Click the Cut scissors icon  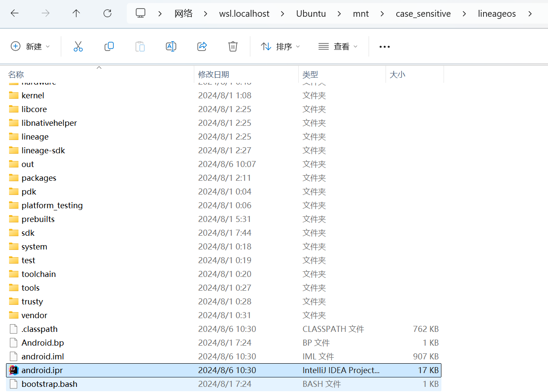[x=78, y=46]
